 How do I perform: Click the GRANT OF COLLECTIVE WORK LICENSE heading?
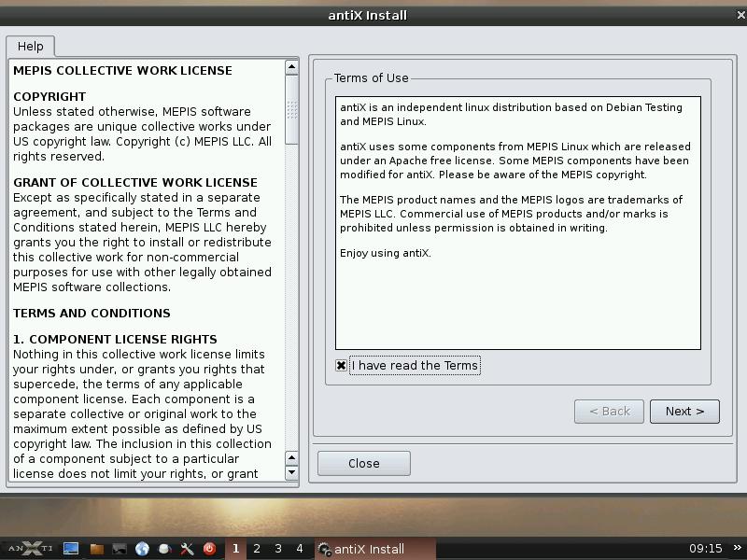click(135, 183)
